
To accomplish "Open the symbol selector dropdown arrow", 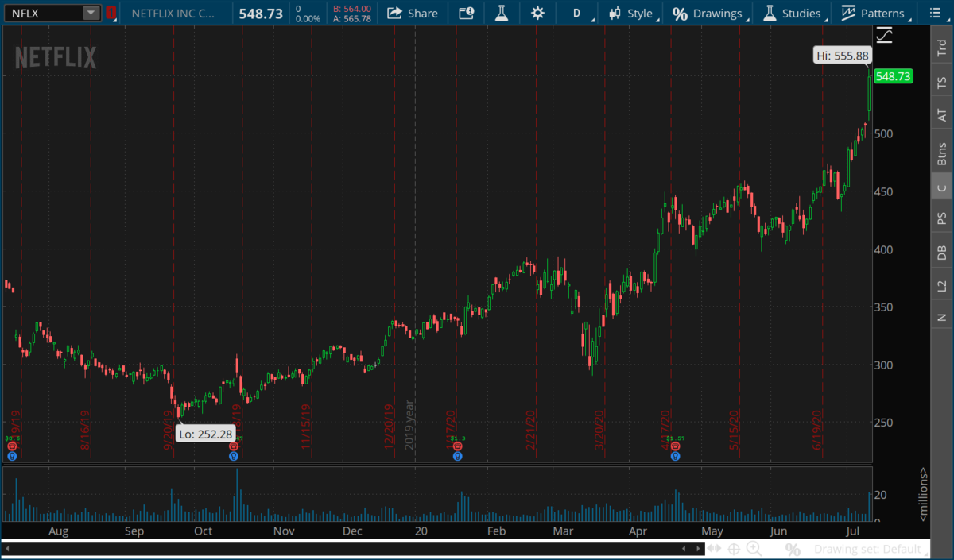I will click(91, 13).
